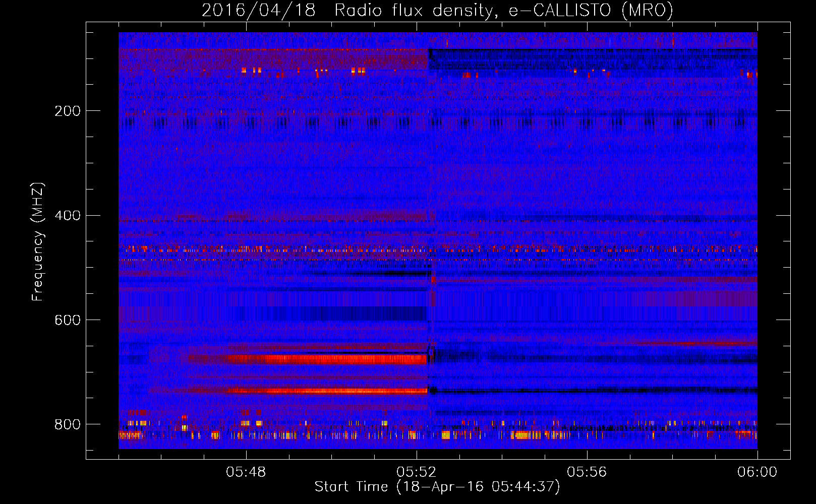Image resolution: width=816 pixels, height=504 pixels.
Task: Click the 600 frequency tick label
Action: [68, 320]
